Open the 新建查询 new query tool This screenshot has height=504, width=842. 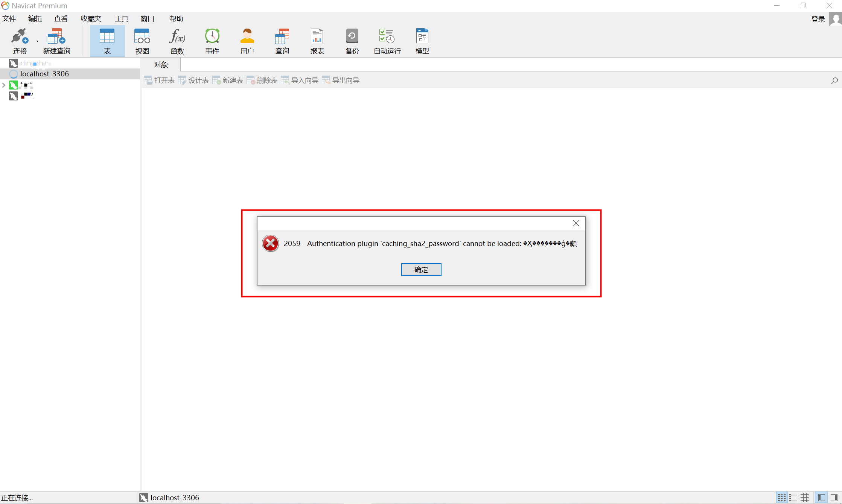tap(56, 41)
